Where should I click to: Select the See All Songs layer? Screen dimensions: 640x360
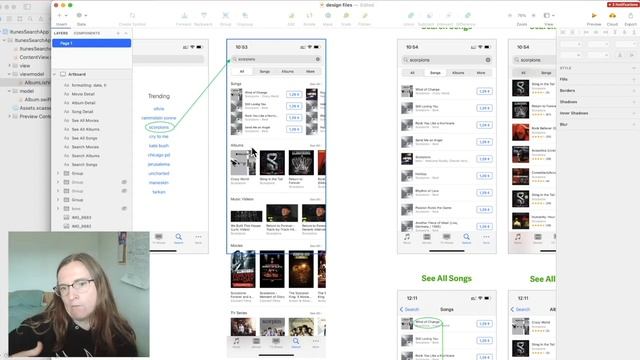(x=84, y=138)
